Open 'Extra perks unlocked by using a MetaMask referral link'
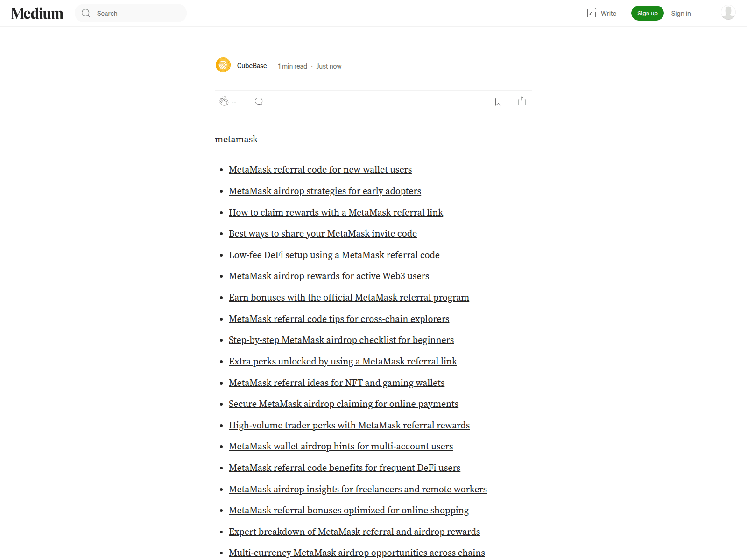 click(x=343, y=362)
